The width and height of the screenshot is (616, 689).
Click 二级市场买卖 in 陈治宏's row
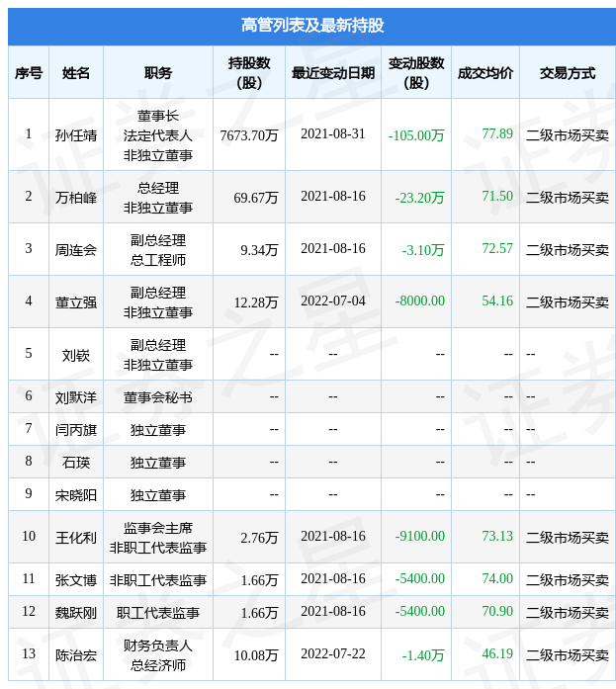(x=568, y=655)
